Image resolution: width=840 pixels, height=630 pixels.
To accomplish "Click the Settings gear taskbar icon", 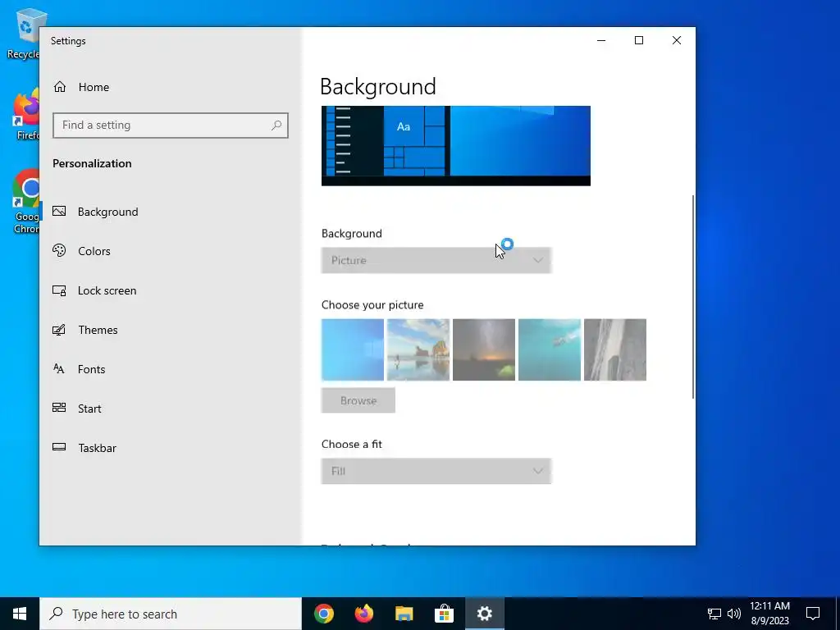I will (484, 614).
